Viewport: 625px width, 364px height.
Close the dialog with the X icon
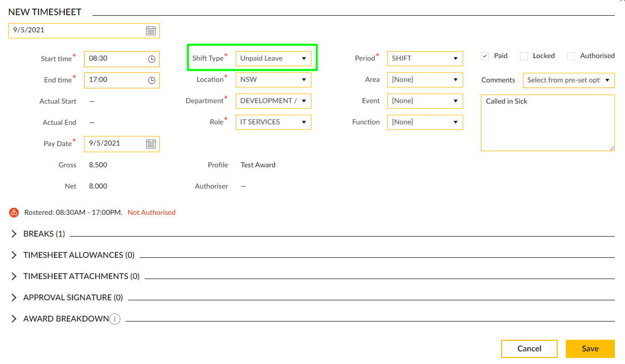point(621,1)
